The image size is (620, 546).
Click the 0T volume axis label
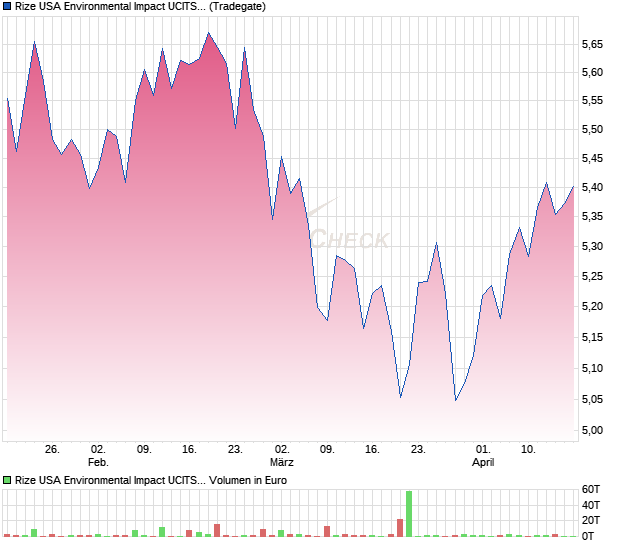point(591,536)
